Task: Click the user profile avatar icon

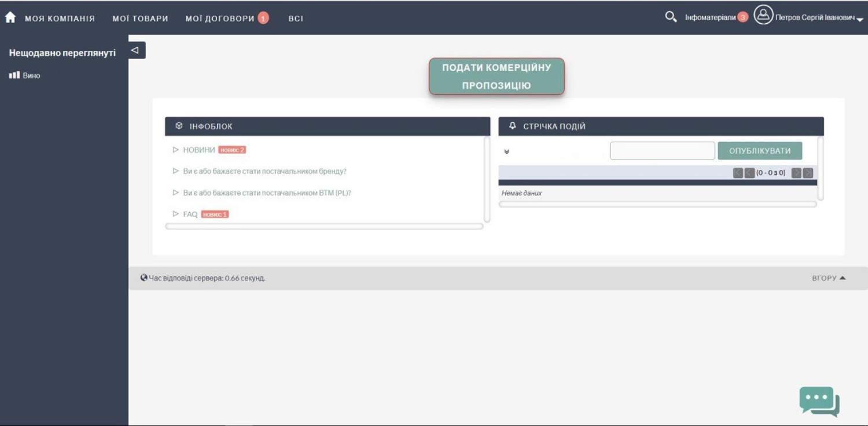Action: coord(763,15)
